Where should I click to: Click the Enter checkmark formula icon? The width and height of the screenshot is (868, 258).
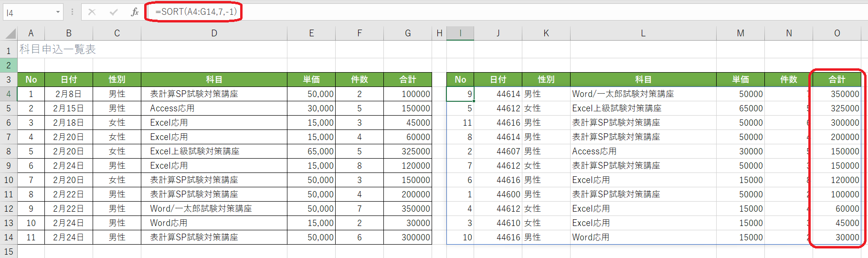[x=113, y=12]
